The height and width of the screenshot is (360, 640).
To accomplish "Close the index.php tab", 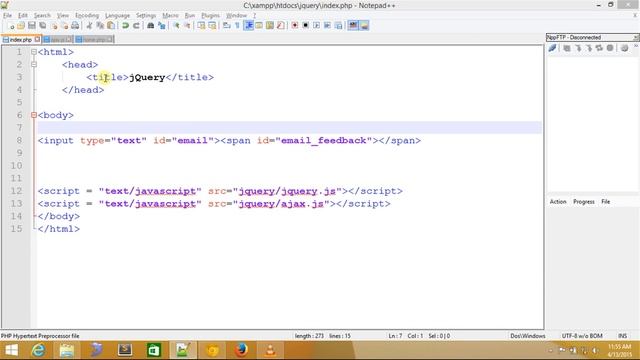I will 38,39.
